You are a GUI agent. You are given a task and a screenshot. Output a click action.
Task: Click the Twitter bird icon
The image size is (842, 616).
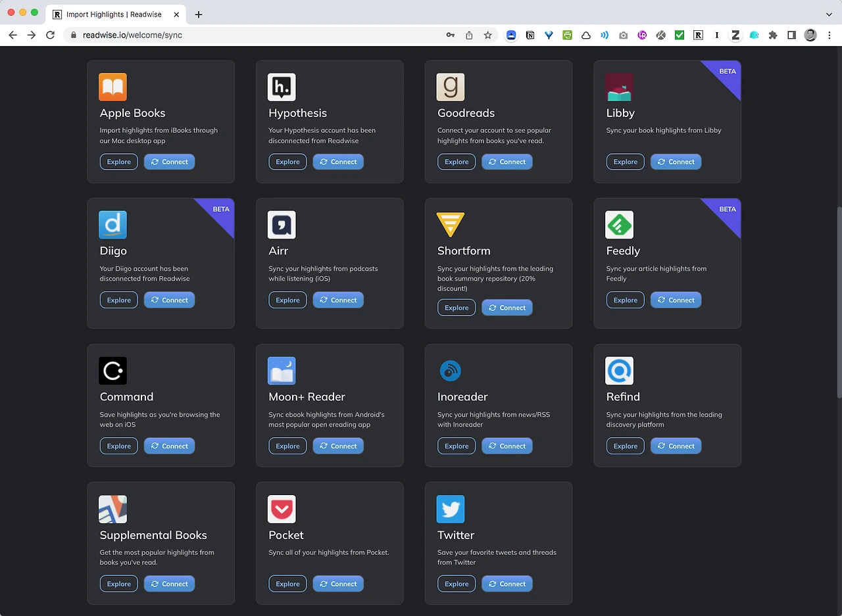[x=451, y=509]
